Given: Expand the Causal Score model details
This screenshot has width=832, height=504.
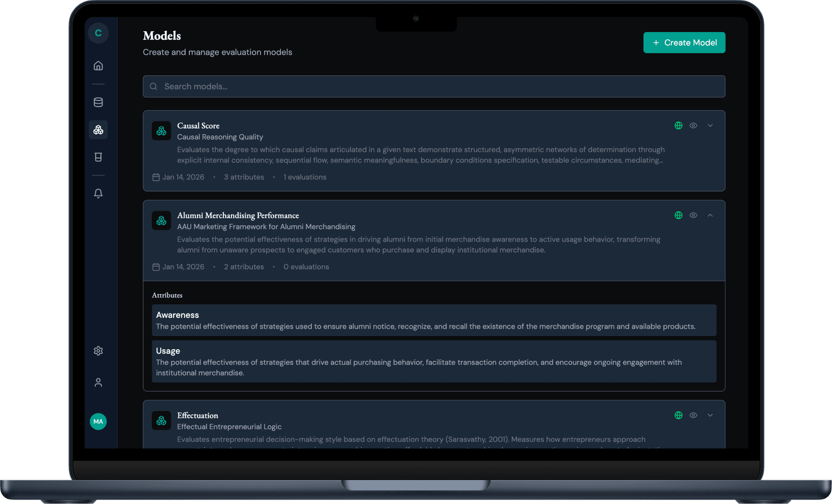Looking at the screenshot, I should coord(710,125).
